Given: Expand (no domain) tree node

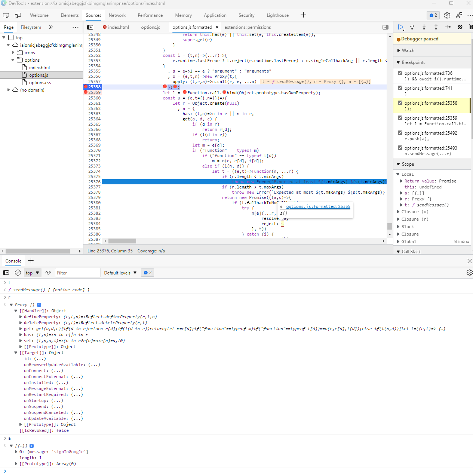Looking at the screenshot, I should [9, 90].
